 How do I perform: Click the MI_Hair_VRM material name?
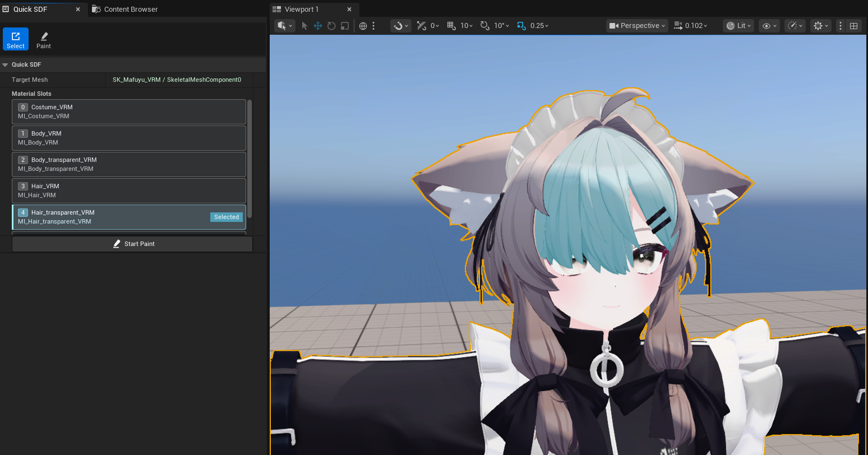(37, 195)
